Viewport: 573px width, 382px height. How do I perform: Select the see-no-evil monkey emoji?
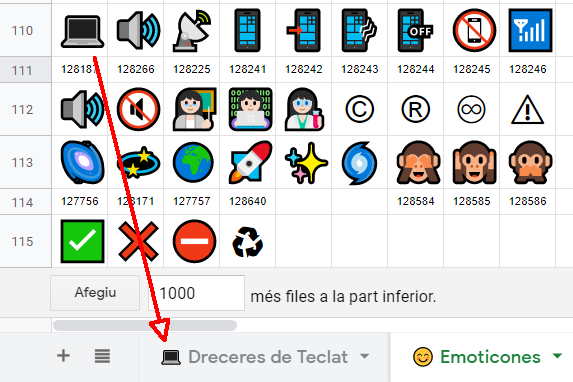pyautogui.click(x=415, y=162)
